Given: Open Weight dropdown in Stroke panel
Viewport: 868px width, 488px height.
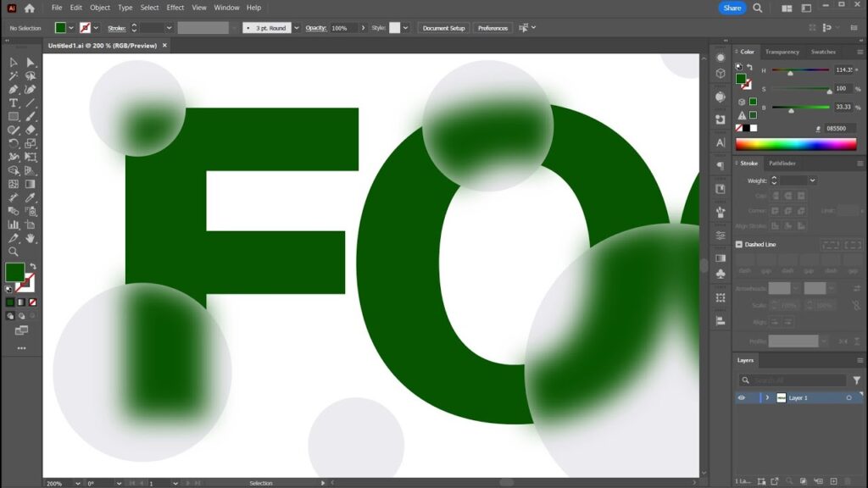Looking at the screenshot, I should tap(812, 180).
